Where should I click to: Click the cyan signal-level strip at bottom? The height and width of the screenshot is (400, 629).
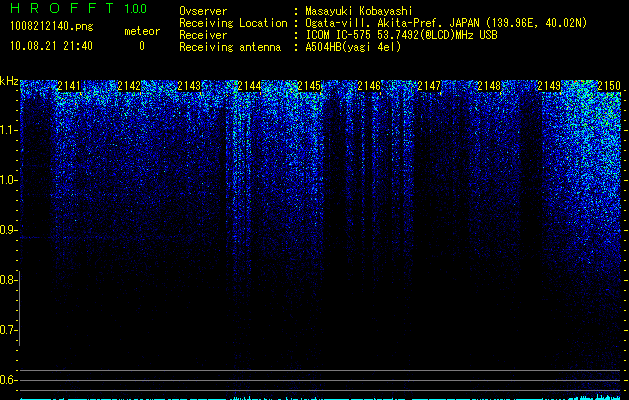[x=320, y=398]
